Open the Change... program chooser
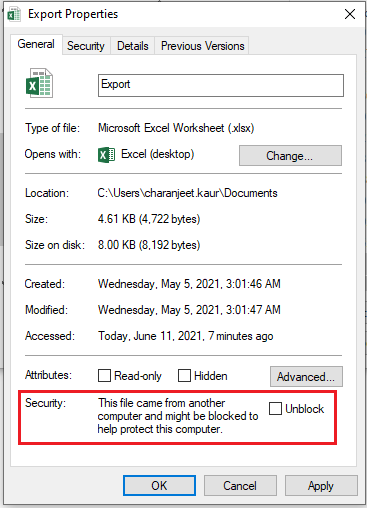 pos(290,155)
